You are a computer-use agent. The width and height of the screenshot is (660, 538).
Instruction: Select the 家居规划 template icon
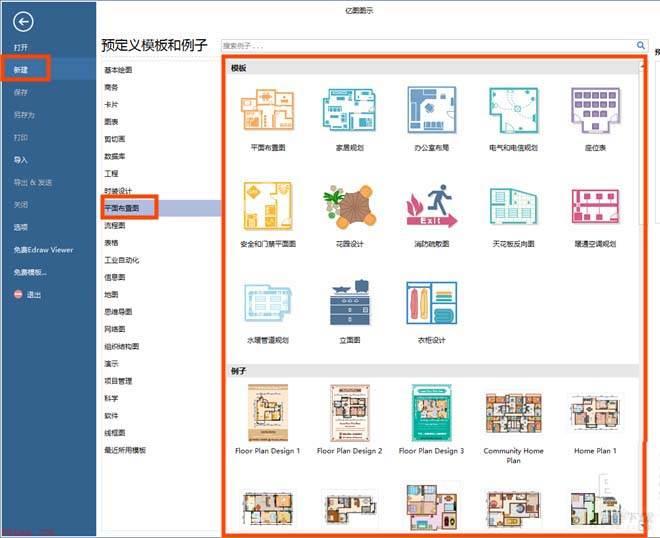pyautogui.click(x=349, y=109)
